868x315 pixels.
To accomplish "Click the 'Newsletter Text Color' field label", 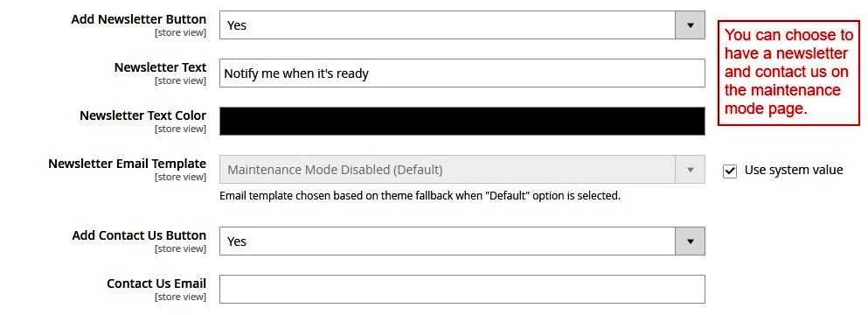I will pos(142,115).
